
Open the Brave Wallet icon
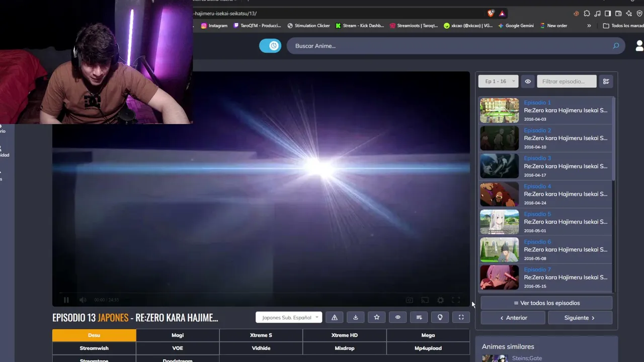(618, 14)
